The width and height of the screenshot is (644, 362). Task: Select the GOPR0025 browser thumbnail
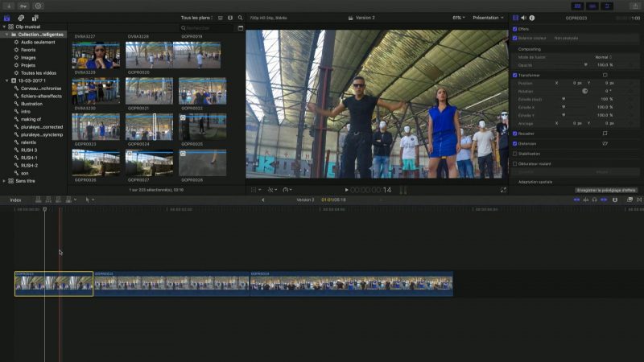coord(203,127)
